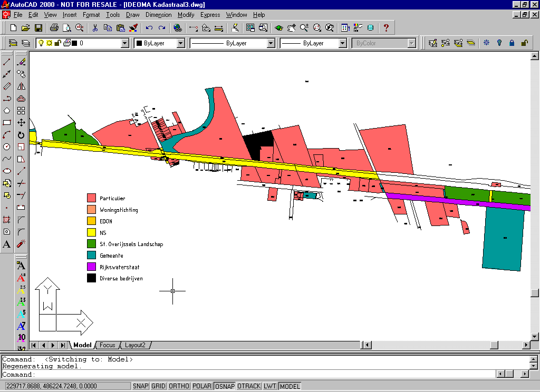Open the Express menu
This screenshot has height=392, width=540.
point(210,15)
